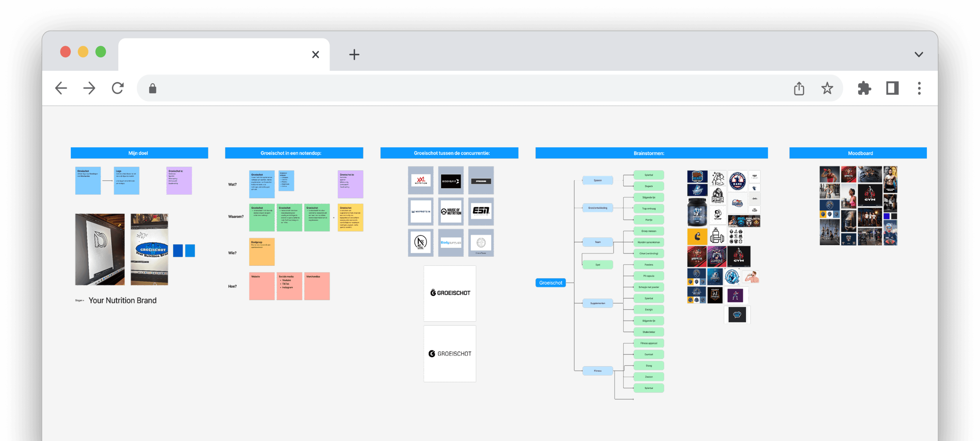Select the Supplementen mind map node
980x441 pixels.
(597, 303)
